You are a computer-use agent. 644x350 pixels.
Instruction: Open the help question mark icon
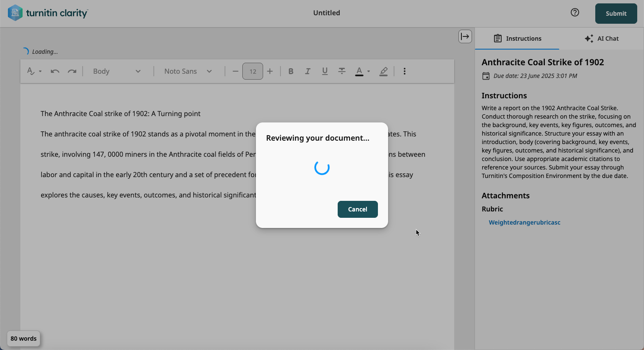pos(575,13)
